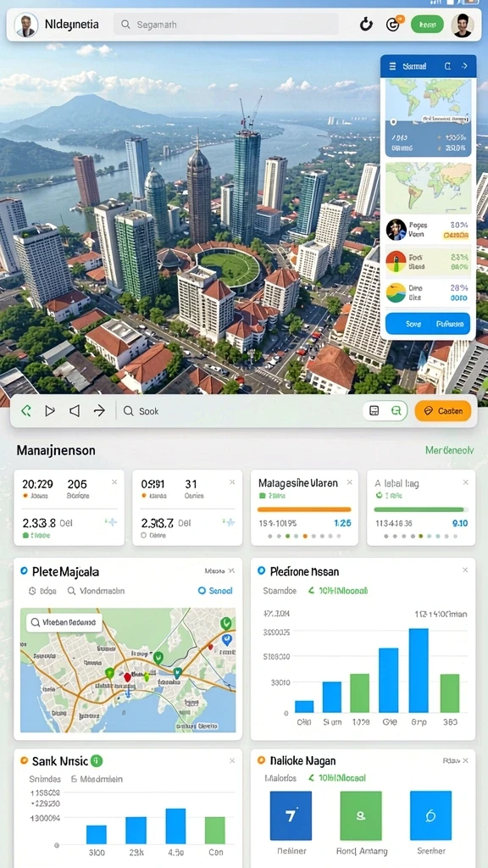Click the right arrow in side panel header
Screen dimensions: 488x868
465,66
